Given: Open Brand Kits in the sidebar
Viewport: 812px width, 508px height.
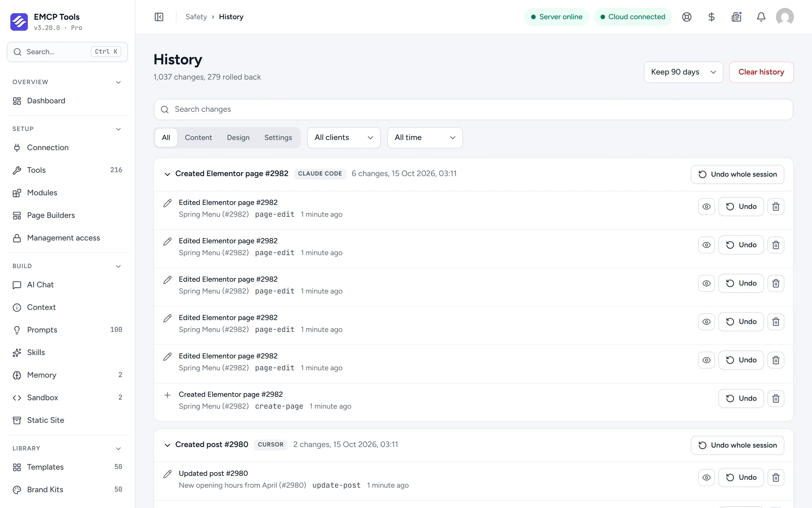Looking at the screenshot, I should (x=67, y=490).
